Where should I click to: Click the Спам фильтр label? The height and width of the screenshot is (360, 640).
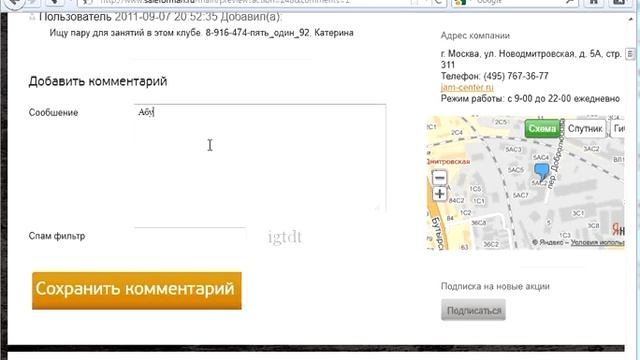(57, 236)
